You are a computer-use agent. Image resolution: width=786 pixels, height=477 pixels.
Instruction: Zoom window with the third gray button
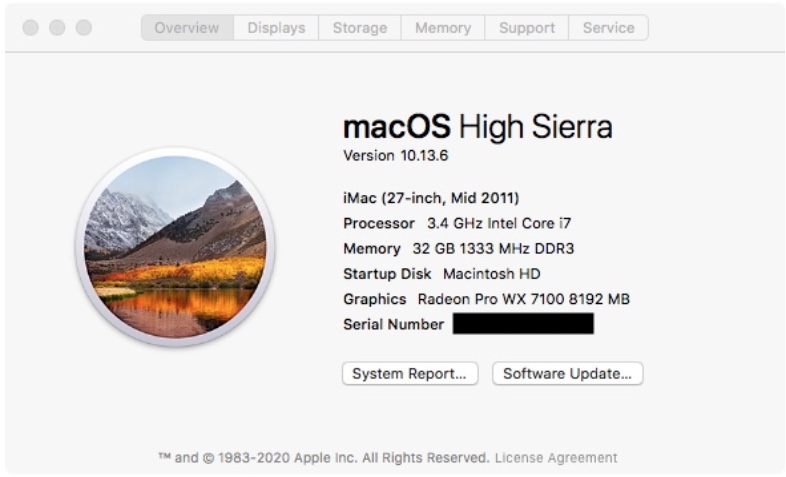click(x=83, y=28)
